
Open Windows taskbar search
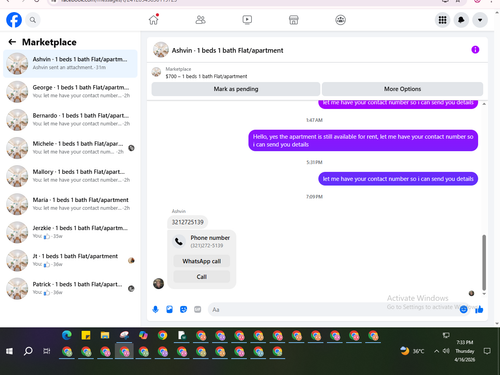click(x=28, y=351)
